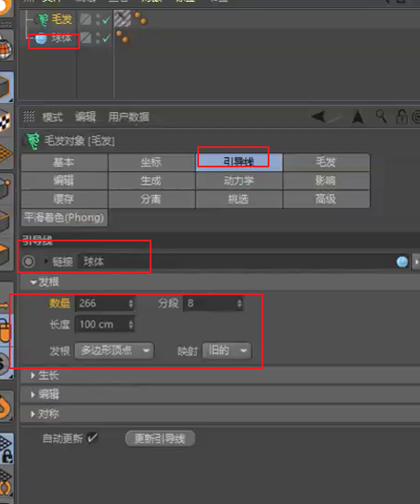Open the 高级 tab

(x=327, y=199)
